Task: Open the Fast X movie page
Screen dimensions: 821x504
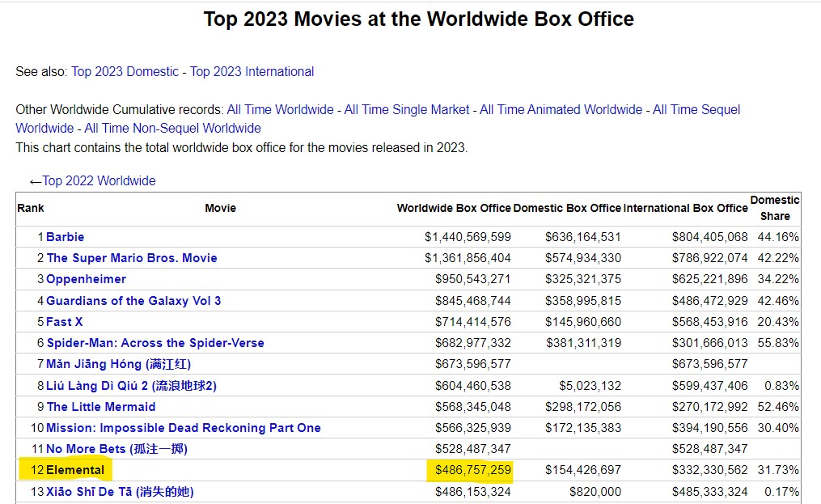Action: pos(65,322)
